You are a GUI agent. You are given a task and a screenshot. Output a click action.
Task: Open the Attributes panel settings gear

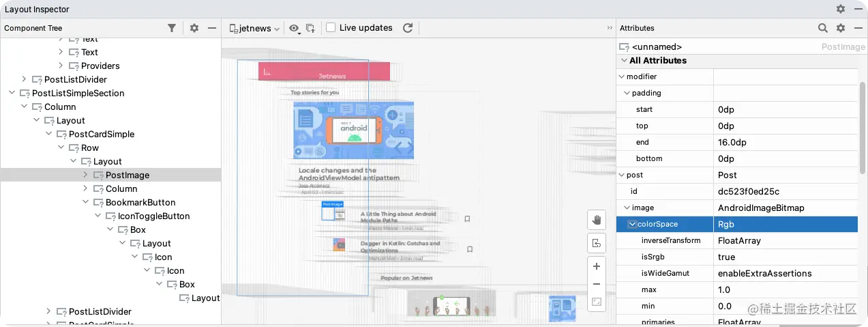(x=841, y=28)
